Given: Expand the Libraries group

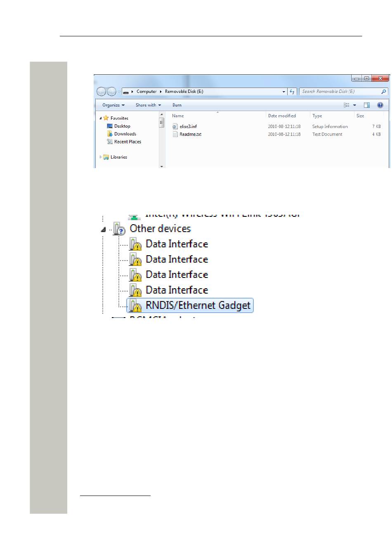Looking at the screenshot, I should coord(100,157).
